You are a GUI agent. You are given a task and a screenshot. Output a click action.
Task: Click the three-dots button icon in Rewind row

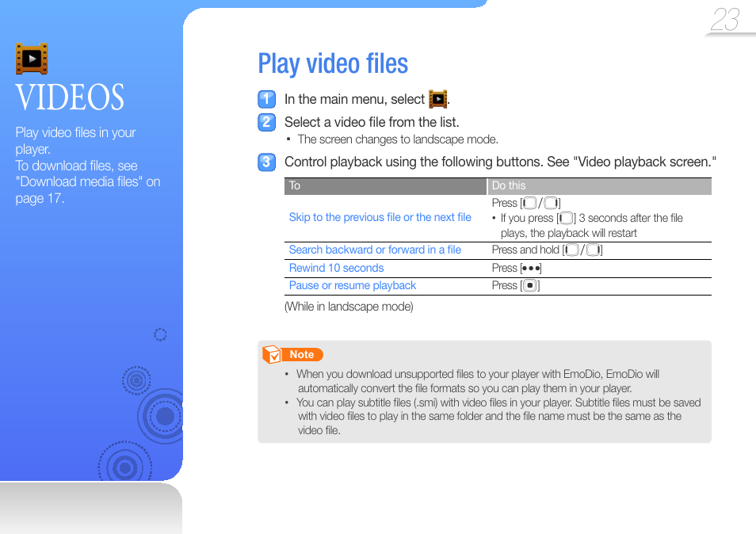coord(531,268)
